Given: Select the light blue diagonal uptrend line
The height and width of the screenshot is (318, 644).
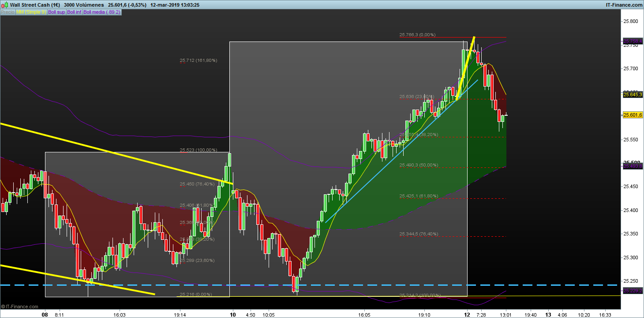Looking at the screenshot, I should 401,151.
